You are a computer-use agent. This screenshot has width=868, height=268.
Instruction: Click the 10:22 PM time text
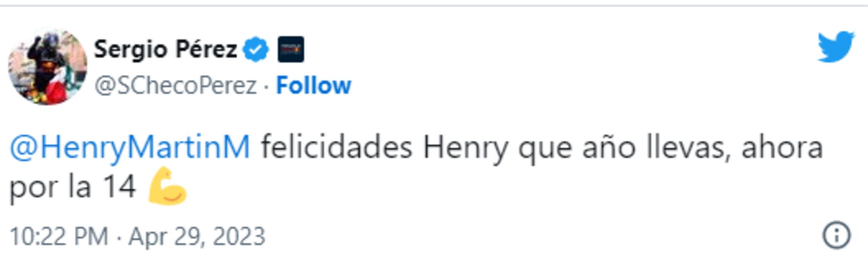59,236
